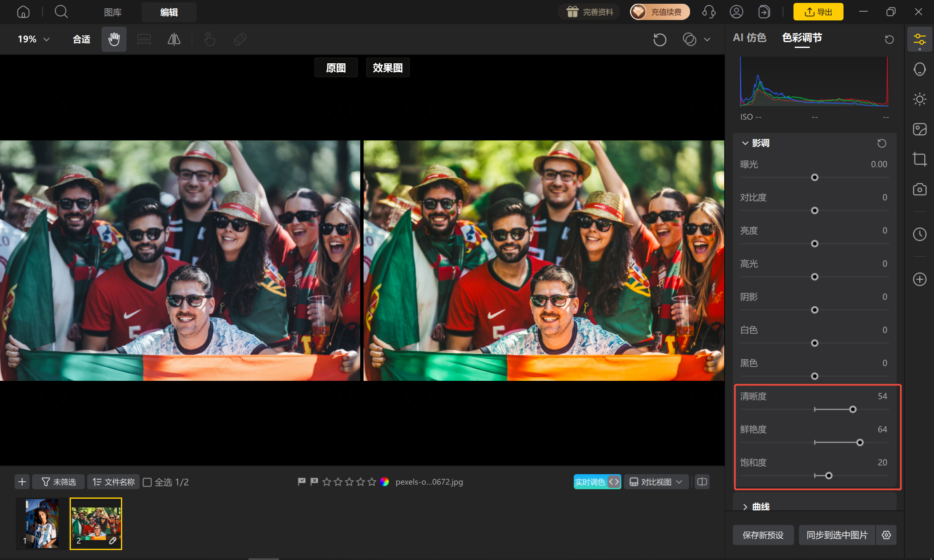Open sync settings gear icon
This screenshot has height=560, width=934.
tap(886, 535)
